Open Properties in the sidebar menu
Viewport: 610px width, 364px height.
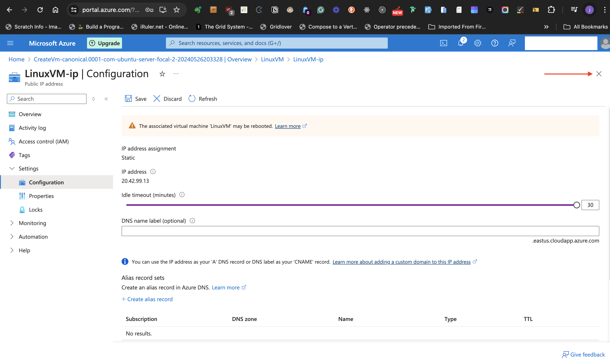(x=41, y=196)
